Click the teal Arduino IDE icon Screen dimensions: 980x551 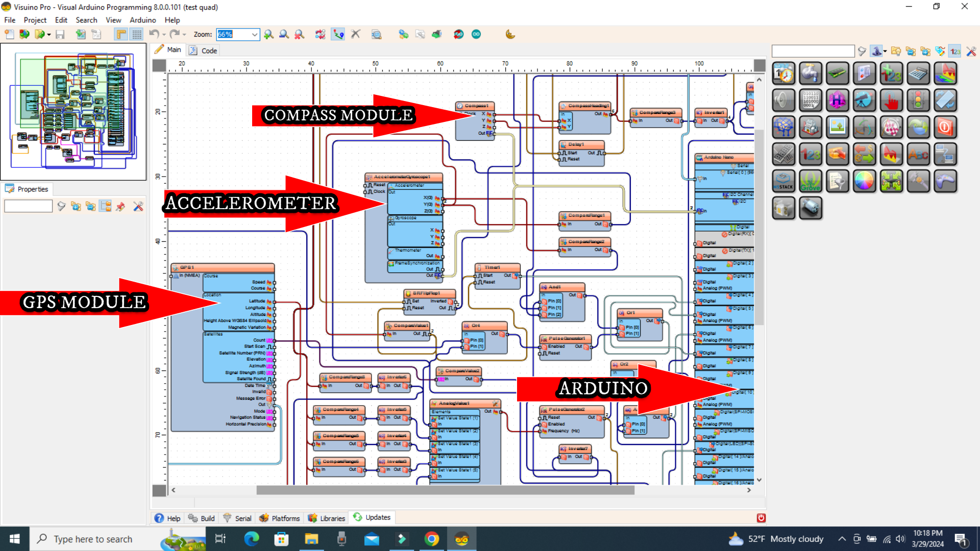pyautogui.click(x=476, y=34)
